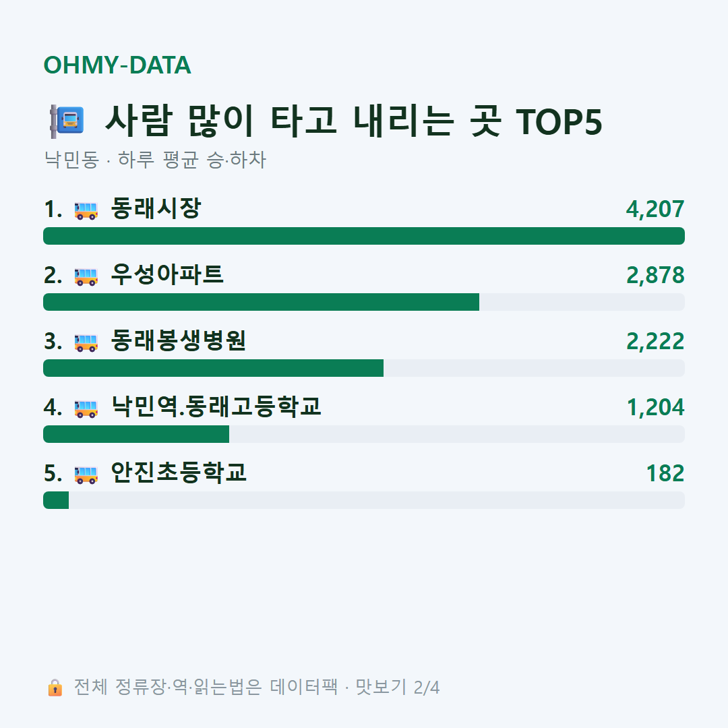This screenshot has height=728, width=728.
Task: Click the bus stop sign icon in title
Action: [67, 121]
